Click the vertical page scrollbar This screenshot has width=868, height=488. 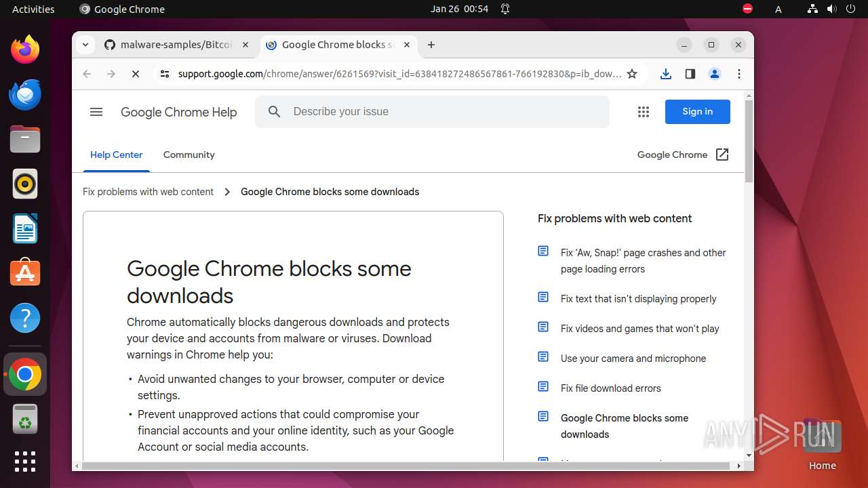tap(749, 141)
